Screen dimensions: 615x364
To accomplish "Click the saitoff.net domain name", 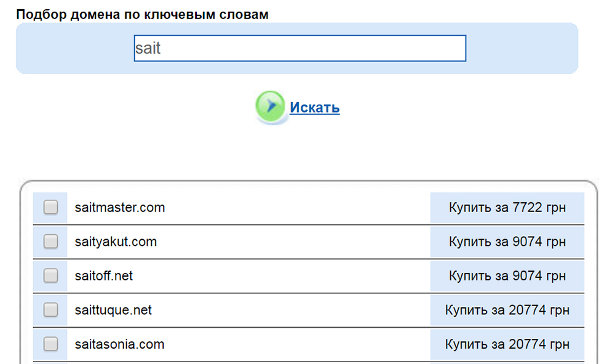I will [x=104, y=277].
